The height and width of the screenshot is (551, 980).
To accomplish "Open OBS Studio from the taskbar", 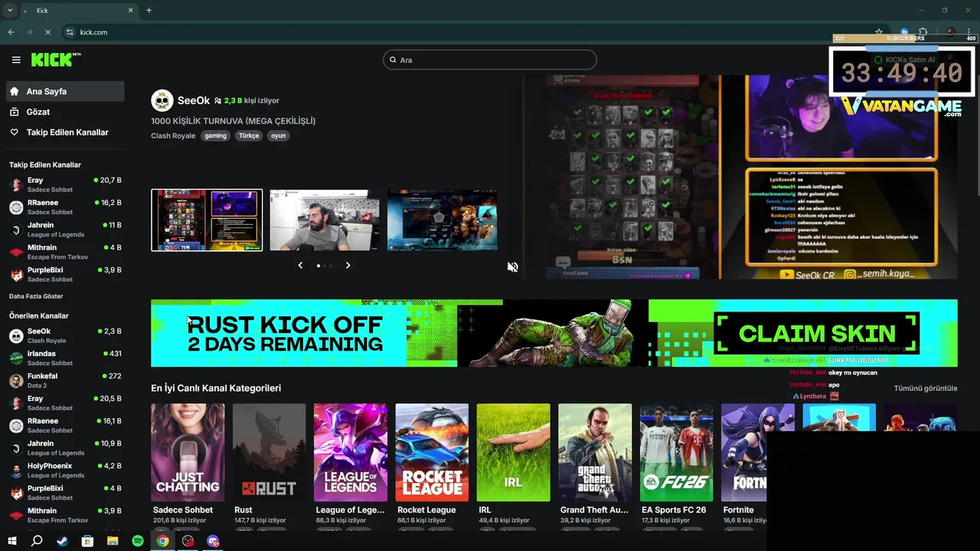I will click(188, 541).
